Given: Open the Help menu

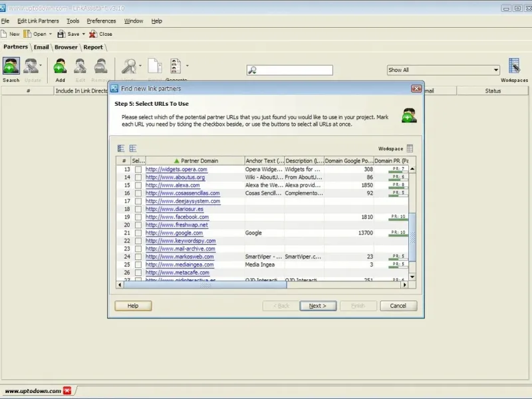Looking at the screenshot, I should coord(156,21).
